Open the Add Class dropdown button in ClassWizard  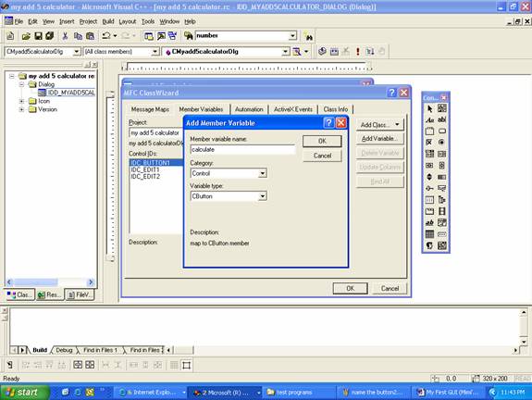click(380, 125)
